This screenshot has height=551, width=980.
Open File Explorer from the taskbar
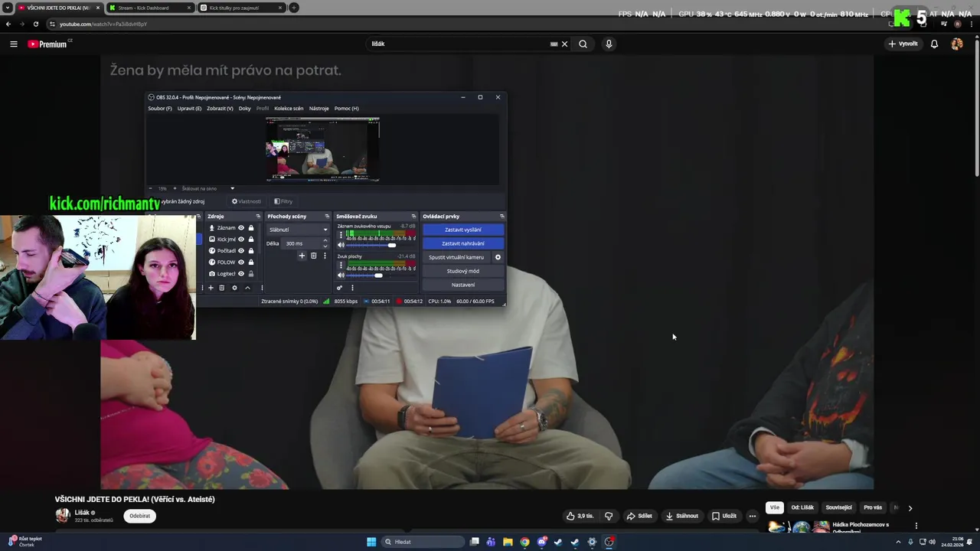(508, 542)
